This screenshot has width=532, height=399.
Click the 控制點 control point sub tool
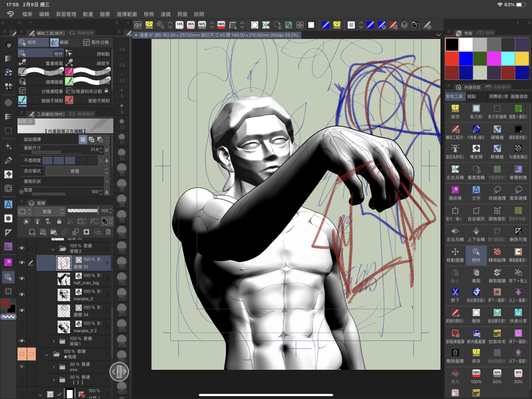[x=88, y=54]
